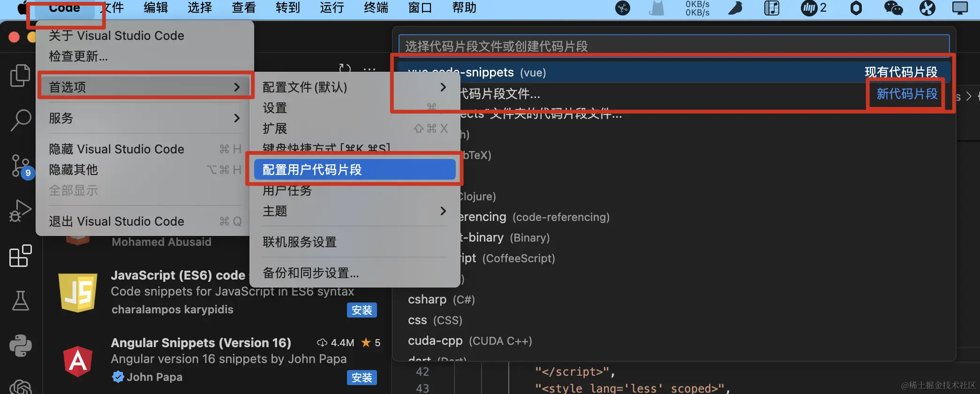Click the refresh icon in extensions panel header
The height and width of the screenshot is (394, 980).
coord(345,68)
